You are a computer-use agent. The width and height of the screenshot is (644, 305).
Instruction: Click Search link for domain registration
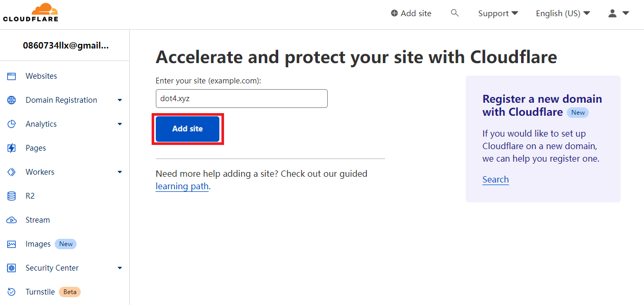tap(496, 179)
